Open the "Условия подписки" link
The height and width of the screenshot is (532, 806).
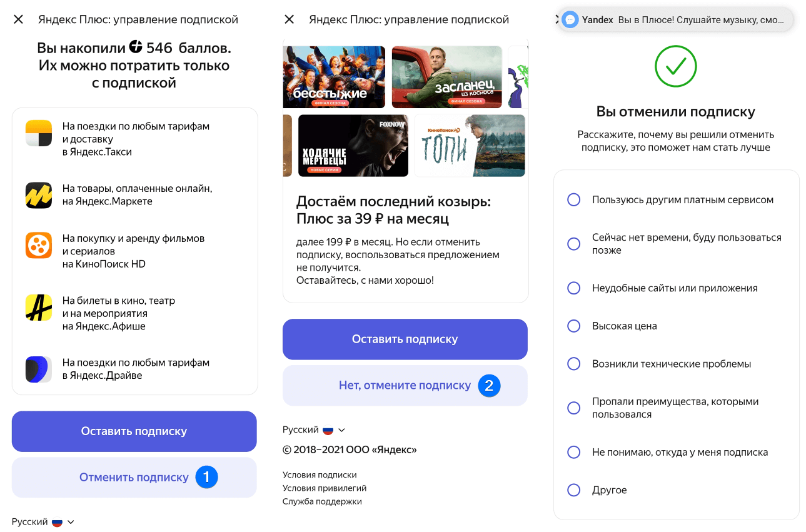tap(320, 475)
